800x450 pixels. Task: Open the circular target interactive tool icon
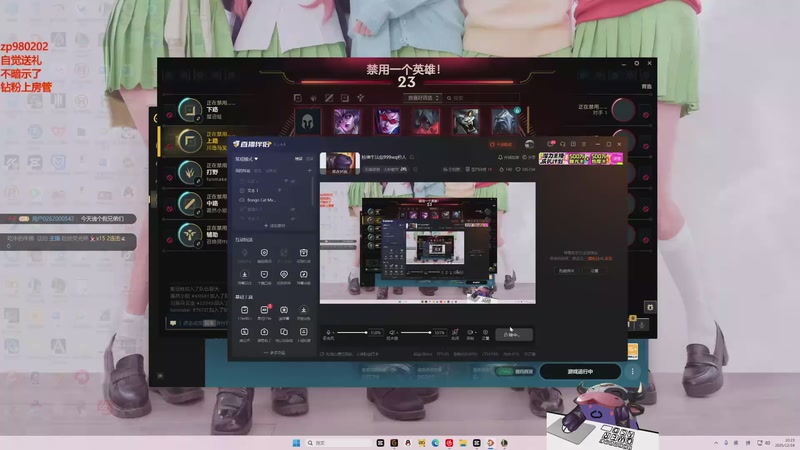tap(264, 255)
